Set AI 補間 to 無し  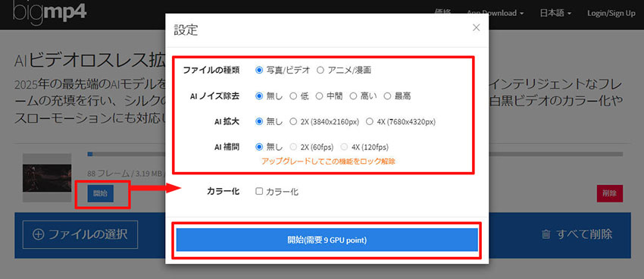pos(259,146)
